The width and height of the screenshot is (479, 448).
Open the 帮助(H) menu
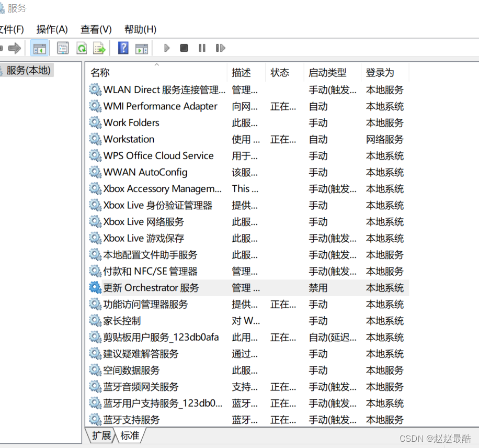click(x=140, y=29)
